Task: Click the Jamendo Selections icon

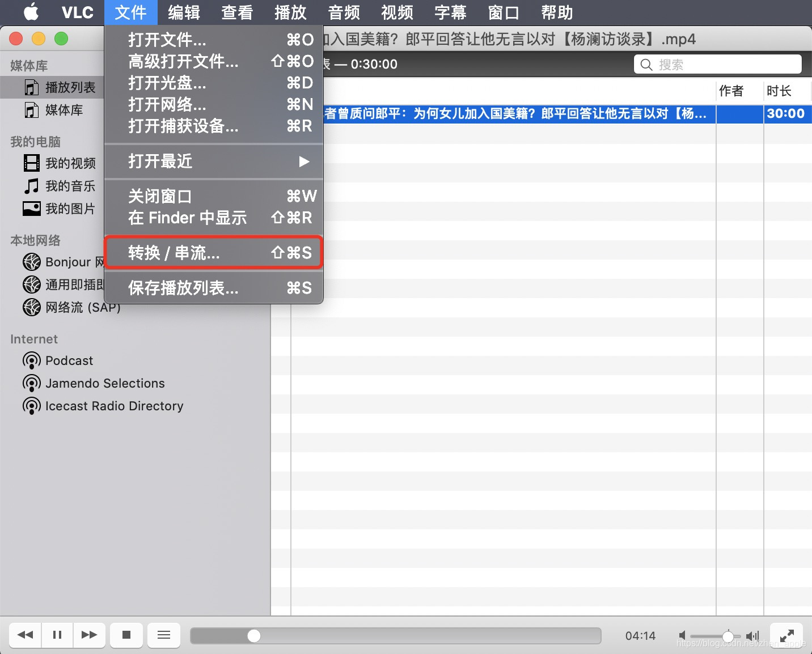Action: (32, 383)
